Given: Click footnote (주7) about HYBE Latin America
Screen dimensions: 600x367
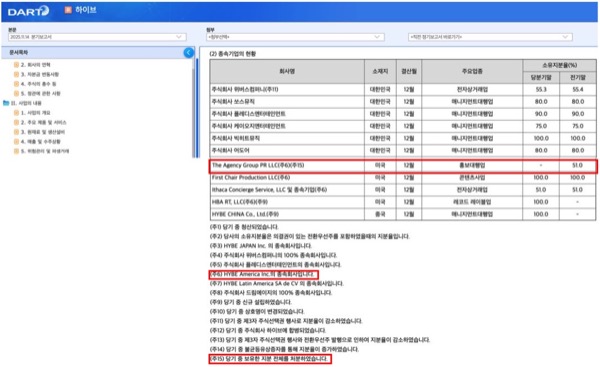Looking at the screenshot, I should coord(277,284).
